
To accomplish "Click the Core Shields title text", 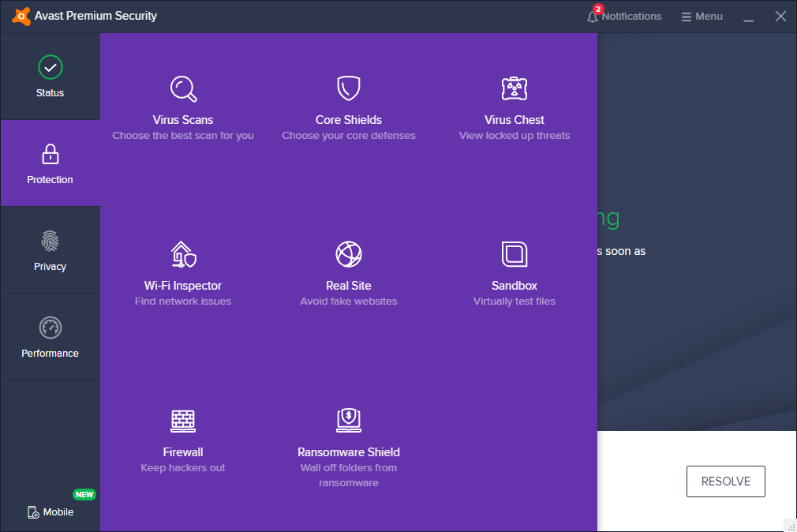I will point(349,120).
